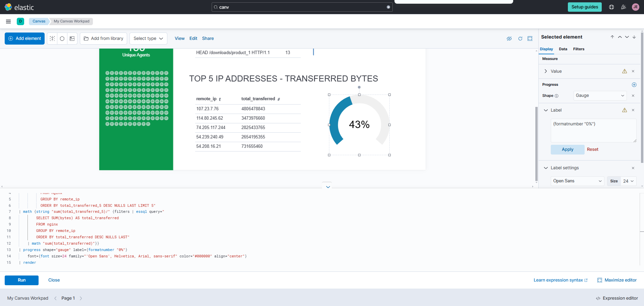Remove the Shape argument
Screen dimensions: 644x306
pyautogui.click(x=633, y=96)
